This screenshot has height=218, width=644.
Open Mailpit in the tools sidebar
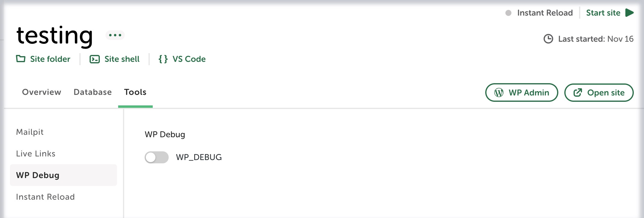coord(30,132)
